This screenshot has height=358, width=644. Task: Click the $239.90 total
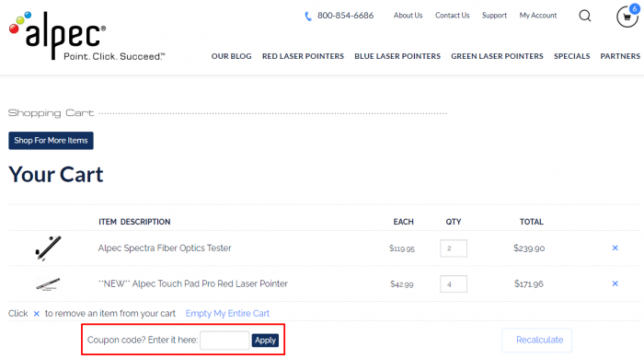click(529, 248)
